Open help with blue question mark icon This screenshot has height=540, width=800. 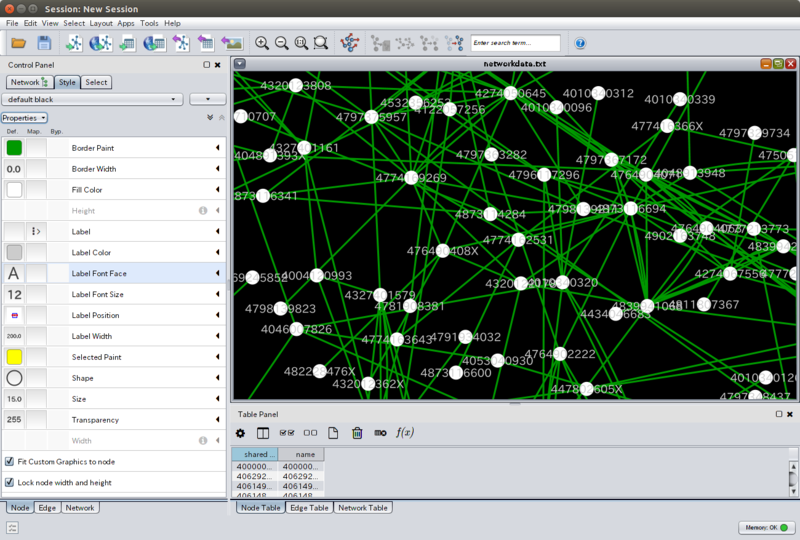point(580,43)
